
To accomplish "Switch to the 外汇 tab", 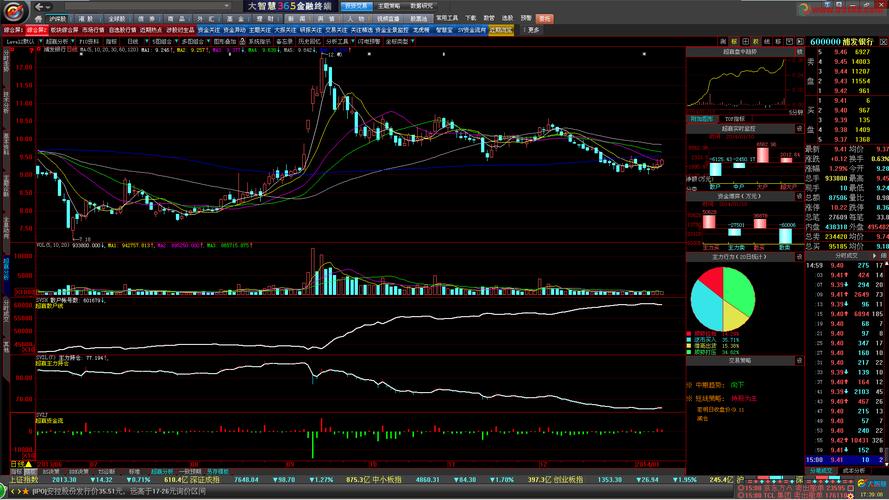I will [x=206, y=19].
